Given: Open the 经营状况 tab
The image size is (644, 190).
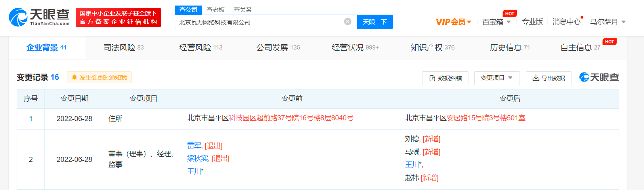Looking at the screenshot, I should point(355,47).
